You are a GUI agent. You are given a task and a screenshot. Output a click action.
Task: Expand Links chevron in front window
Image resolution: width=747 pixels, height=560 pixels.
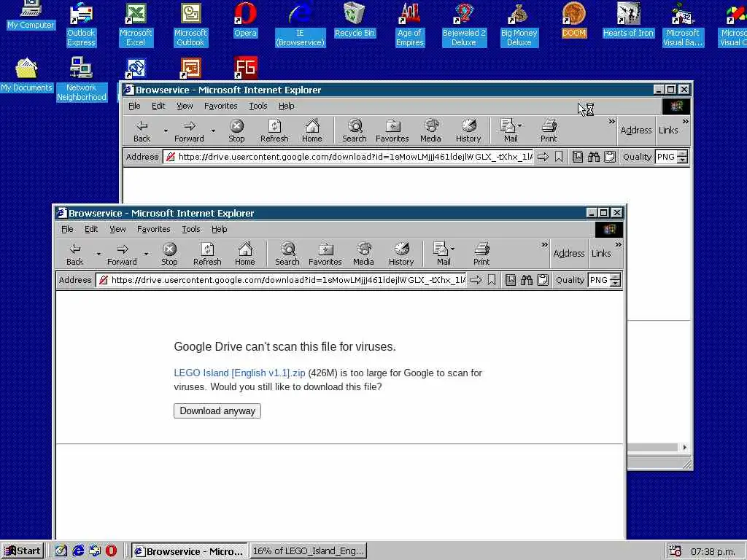click(619, 245)
